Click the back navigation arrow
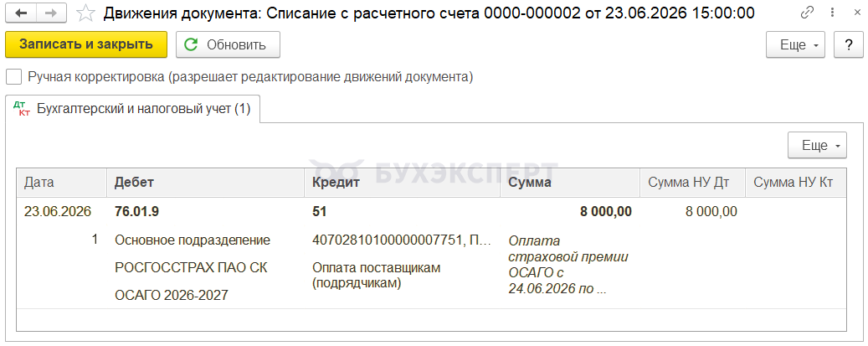Screen dimensions: 868x346 [x=21, y=13]
